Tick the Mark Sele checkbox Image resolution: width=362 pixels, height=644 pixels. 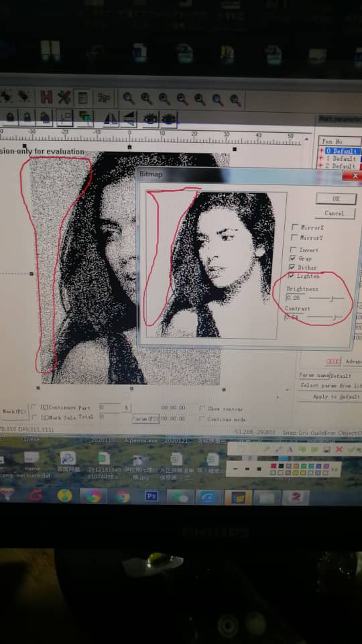(34, 417)
